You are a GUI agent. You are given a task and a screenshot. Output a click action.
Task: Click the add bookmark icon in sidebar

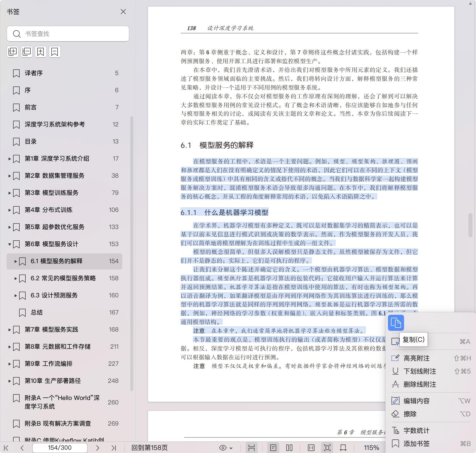(x=41, y=52)
